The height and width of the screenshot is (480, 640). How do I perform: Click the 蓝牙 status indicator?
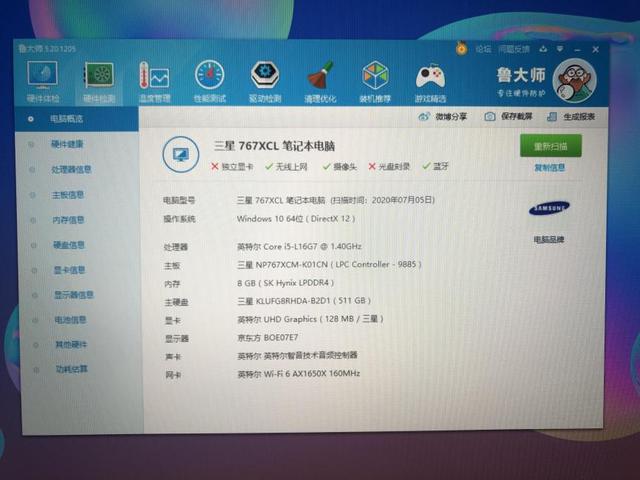coord(436,166)
